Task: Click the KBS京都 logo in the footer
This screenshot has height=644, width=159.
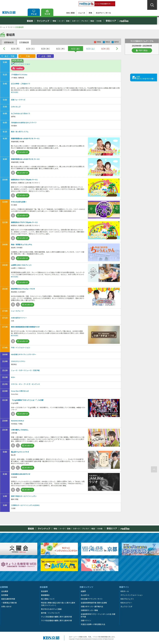Action: pos(51,638)
